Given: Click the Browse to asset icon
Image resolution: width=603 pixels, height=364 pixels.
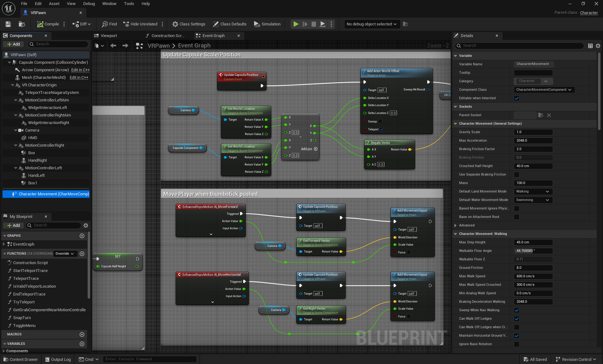Looking at the screenshot, I should click(22, 24).
